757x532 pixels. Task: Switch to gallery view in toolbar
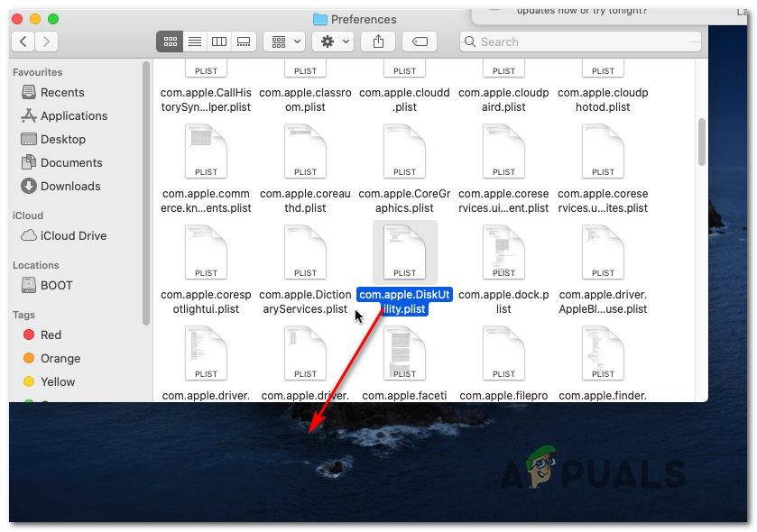click(244, 41)
